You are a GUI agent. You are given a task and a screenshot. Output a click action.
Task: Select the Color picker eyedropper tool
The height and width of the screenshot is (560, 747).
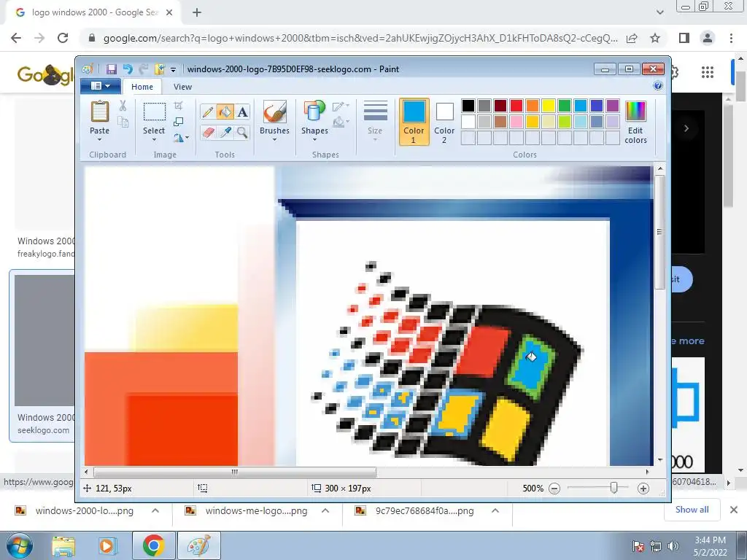tap(225, 132)
